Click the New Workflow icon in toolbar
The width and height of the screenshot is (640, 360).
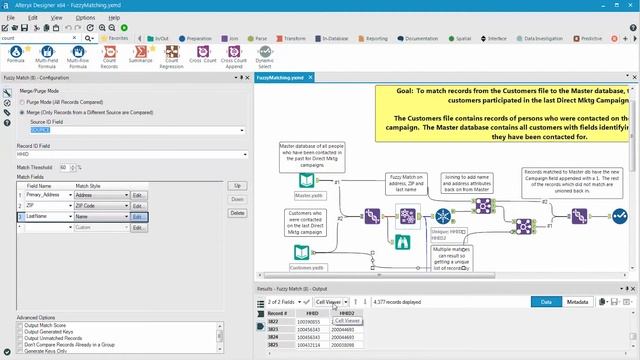[5, 28]
